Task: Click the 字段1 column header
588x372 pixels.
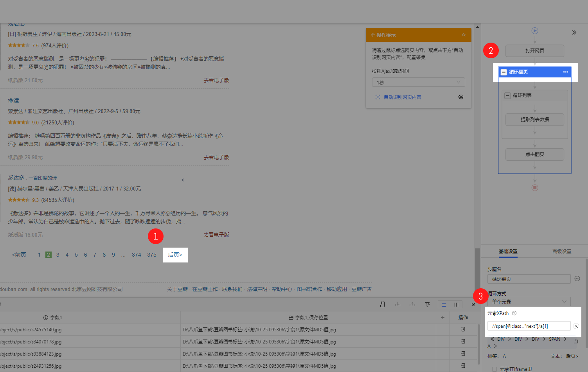Action: pyautogui.click(x=53, y=318)
